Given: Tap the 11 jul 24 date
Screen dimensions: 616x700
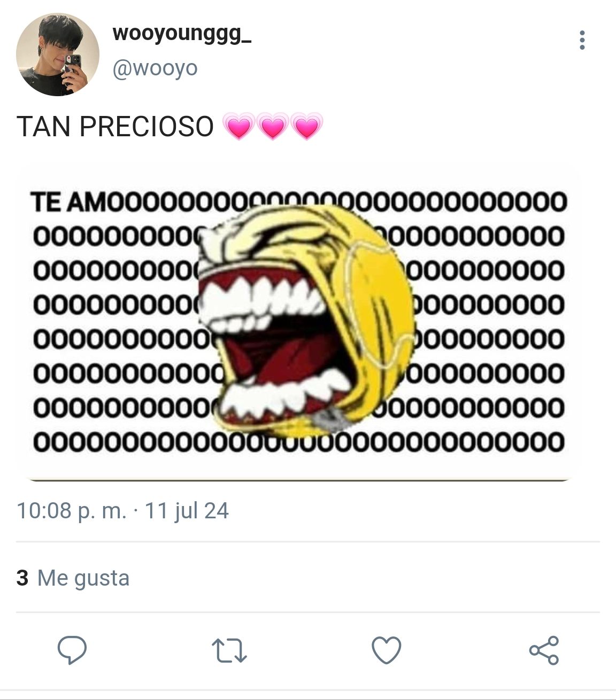Looking at the screenshot, I should point(187,511).
